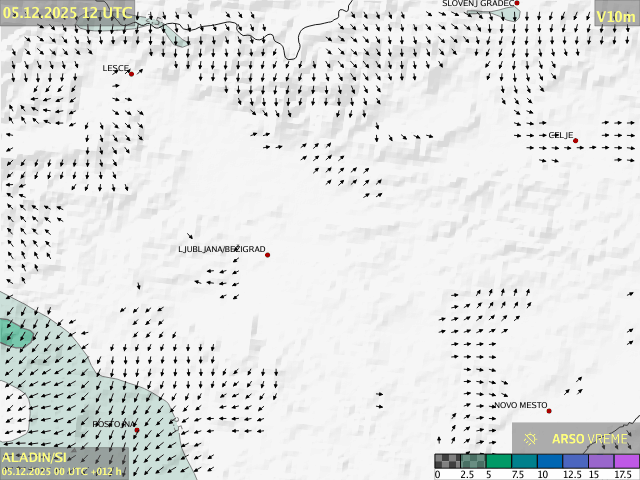The image size is (640, 480).
Task: Click the blue 10–12.5 legend swatch
Action: point(549,461)
